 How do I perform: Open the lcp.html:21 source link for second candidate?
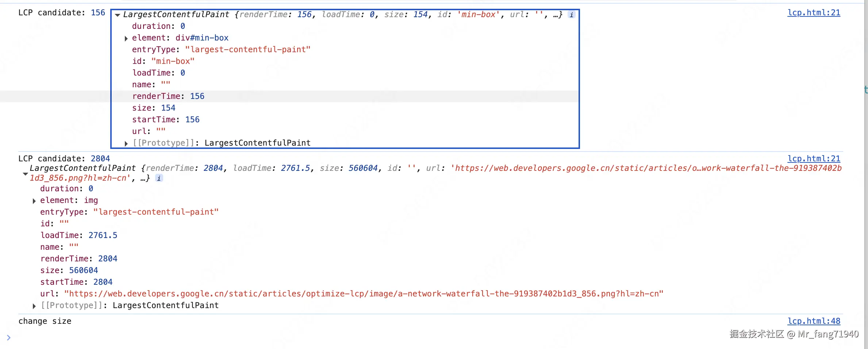coord(814,158)
